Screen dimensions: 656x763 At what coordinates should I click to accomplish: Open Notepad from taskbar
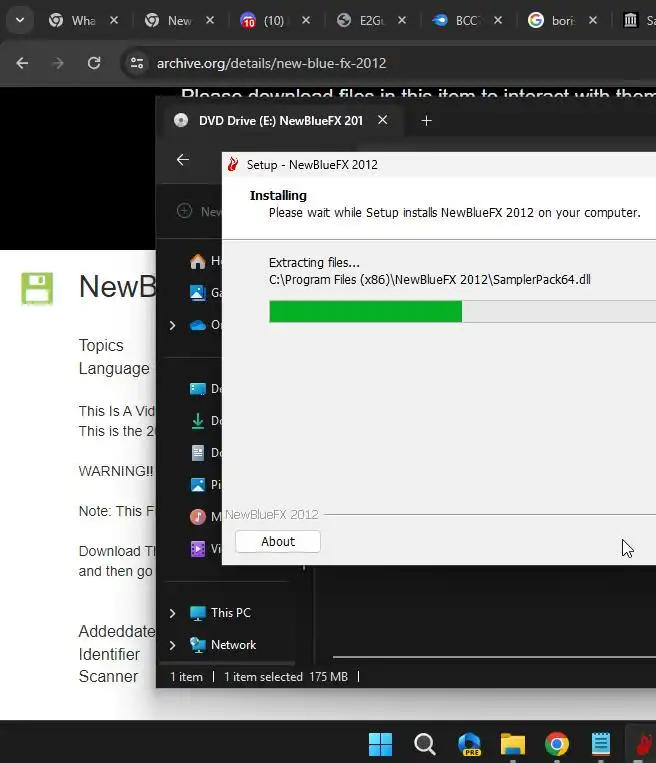[x=601, y=744]
